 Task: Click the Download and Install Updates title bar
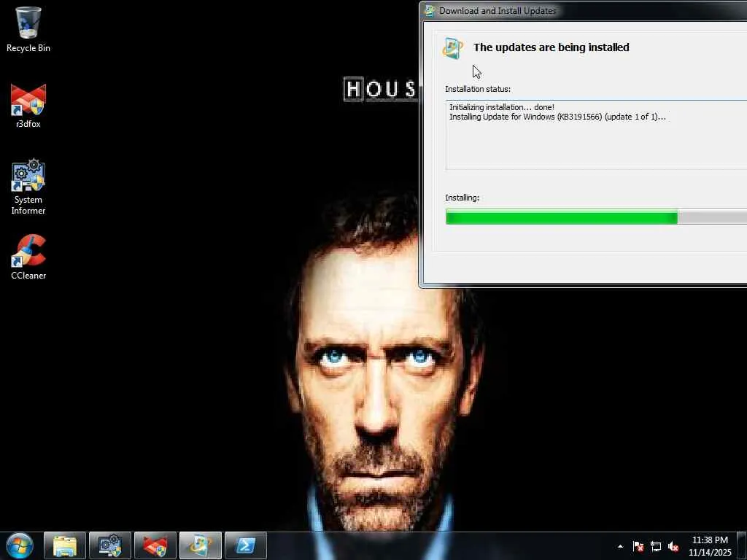pyautogui.click(x=584, y=10)
